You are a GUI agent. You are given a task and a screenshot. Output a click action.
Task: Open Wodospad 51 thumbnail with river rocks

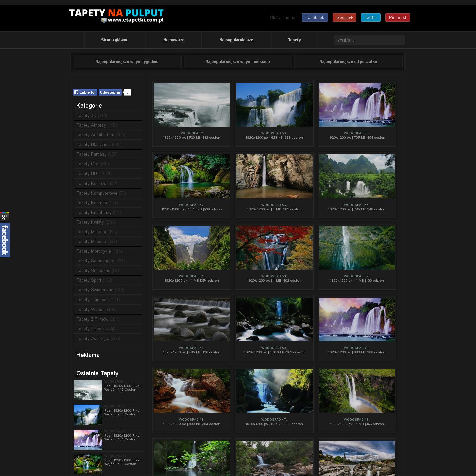coord(192,319)
